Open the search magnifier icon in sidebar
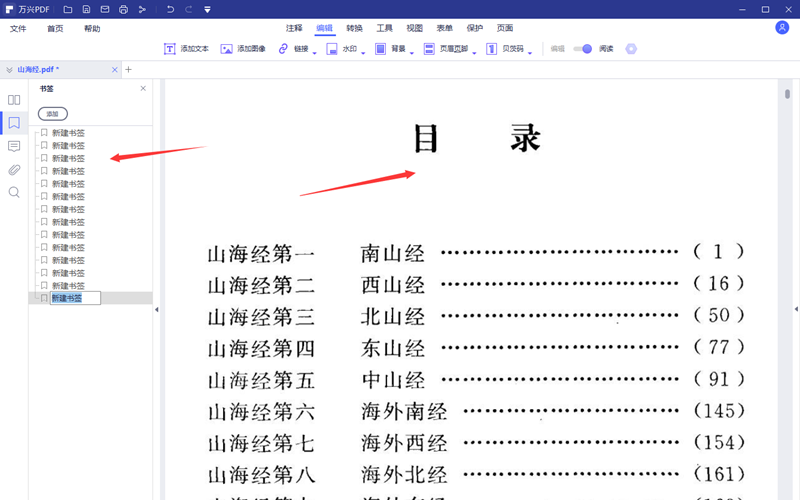This screenshot has width=800, height=500. click(14, 192)
